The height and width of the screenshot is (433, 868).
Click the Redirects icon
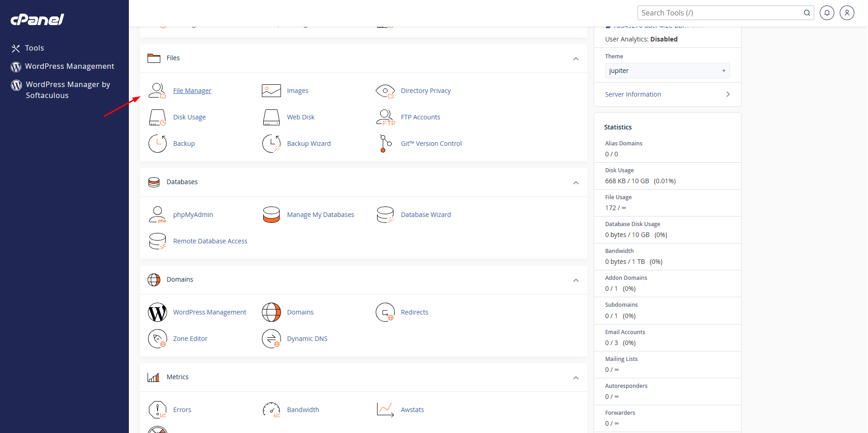tap(385, 312)
